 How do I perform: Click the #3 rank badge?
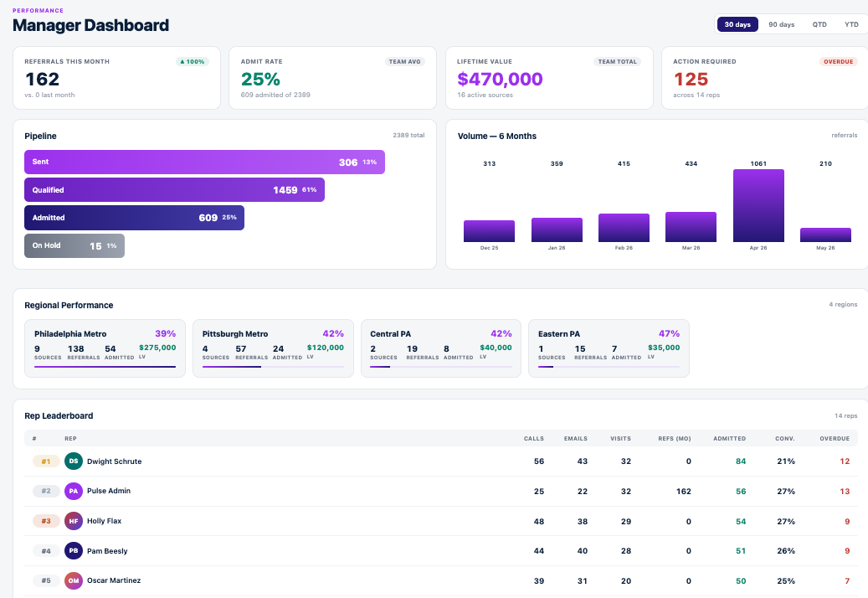(46, 521)
